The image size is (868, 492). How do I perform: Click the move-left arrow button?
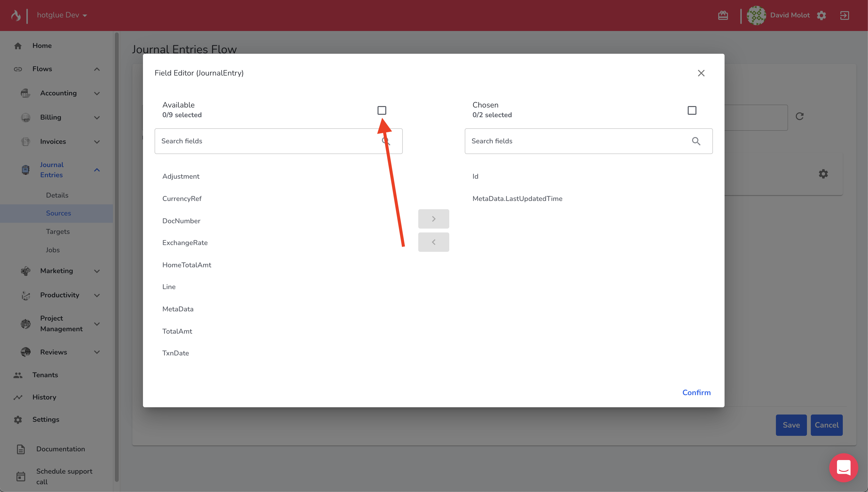(x=434, y=242)
